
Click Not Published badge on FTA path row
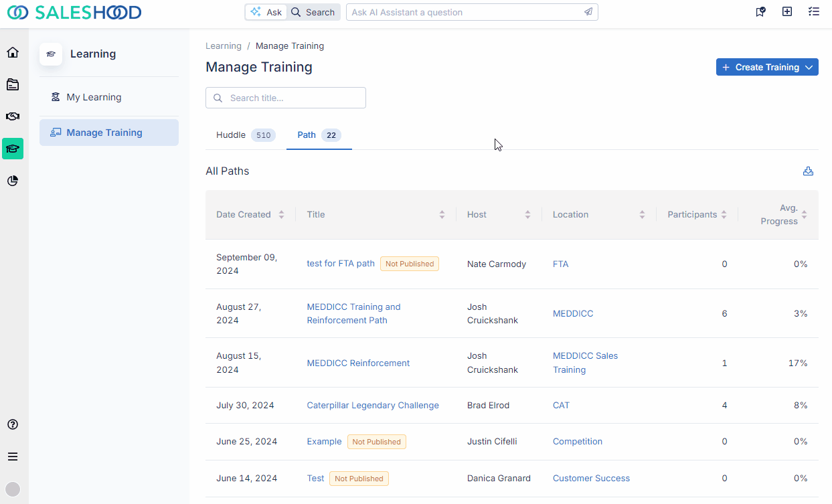(x=410, y=264)
